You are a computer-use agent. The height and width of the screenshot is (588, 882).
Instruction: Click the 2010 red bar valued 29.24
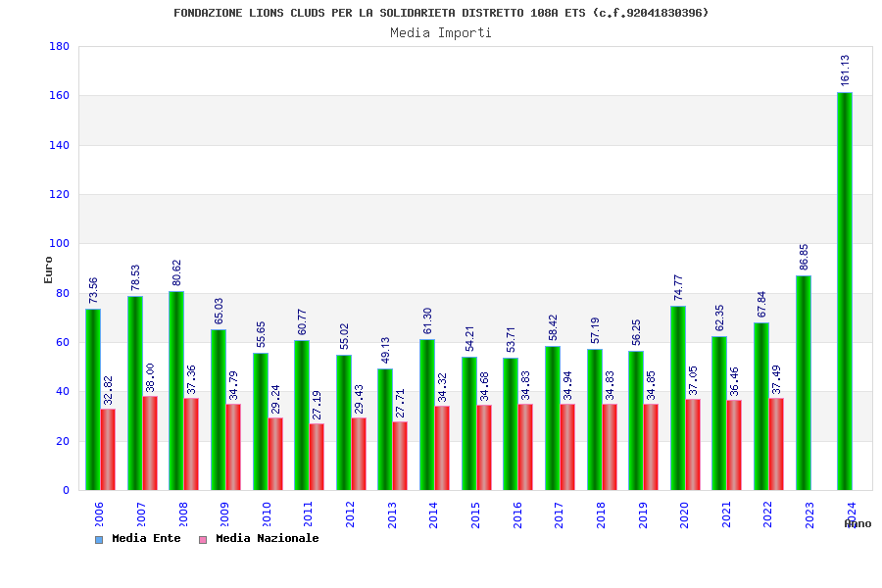275,454
